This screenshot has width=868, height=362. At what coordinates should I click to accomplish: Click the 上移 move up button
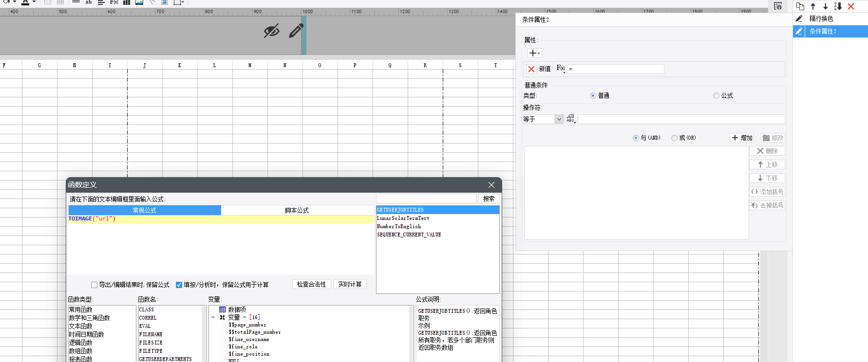point(767,164)
